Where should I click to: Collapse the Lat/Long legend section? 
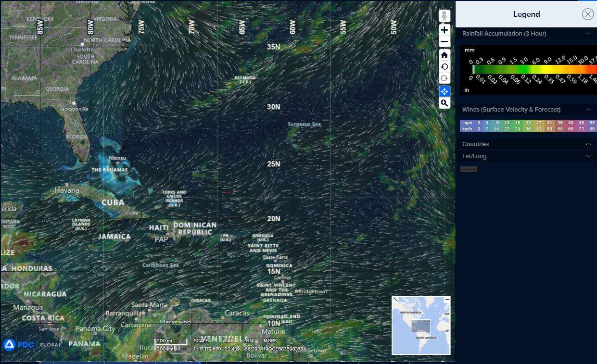coord(588,156)
